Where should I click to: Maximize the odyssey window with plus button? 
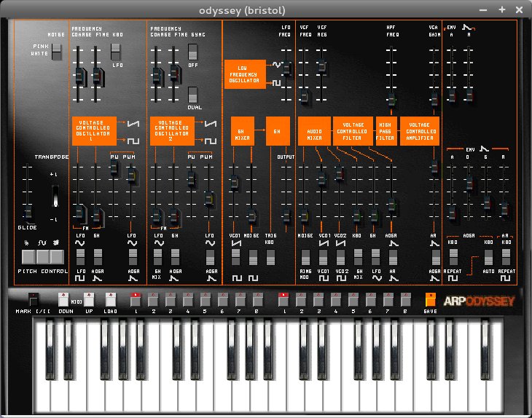click(502, 9)
